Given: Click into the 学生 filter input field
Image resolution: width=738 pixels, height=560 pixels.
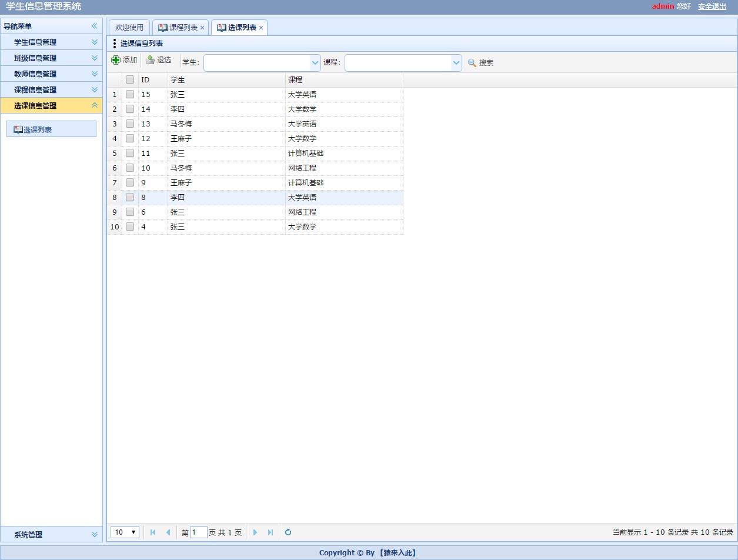Looking at the screenshot, I should 257,62.
